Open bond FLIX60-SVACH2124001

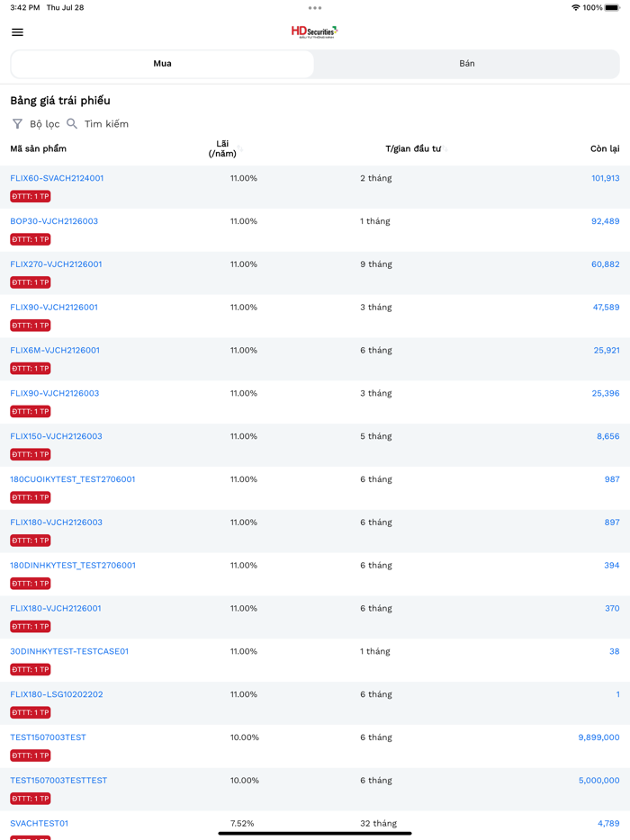click(x=57, y=178)
